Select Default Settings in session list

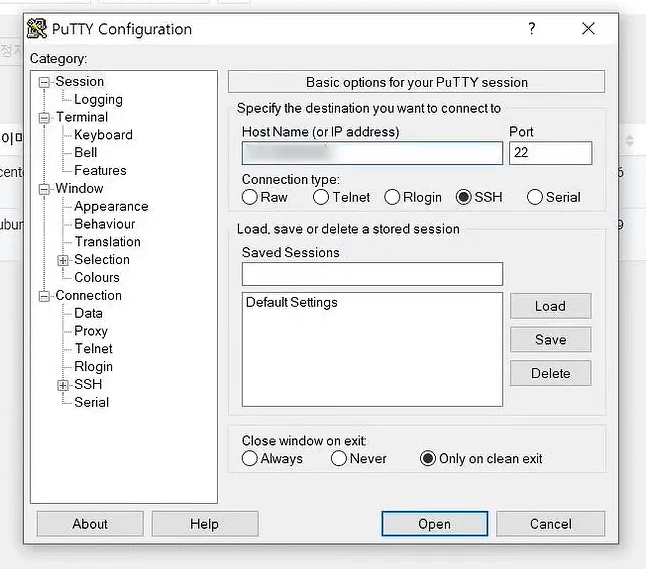click(x=292, y=302)
